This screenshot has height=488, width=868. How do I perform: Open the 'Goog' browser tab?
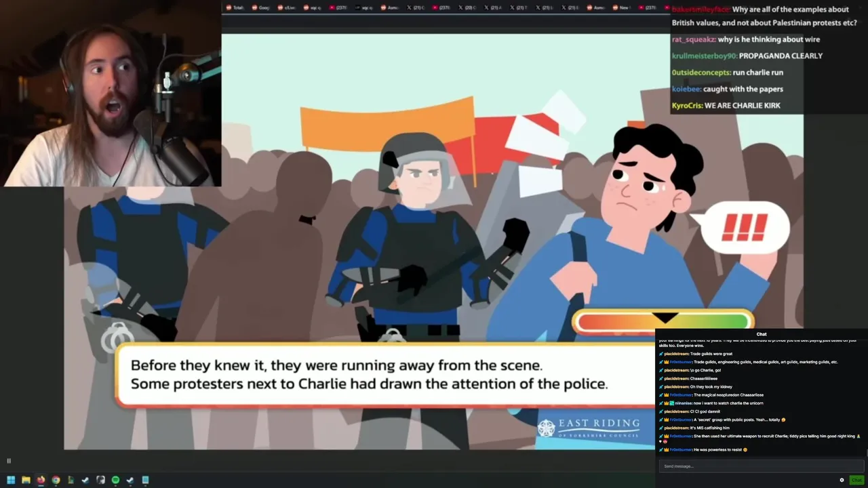point(260,7)
